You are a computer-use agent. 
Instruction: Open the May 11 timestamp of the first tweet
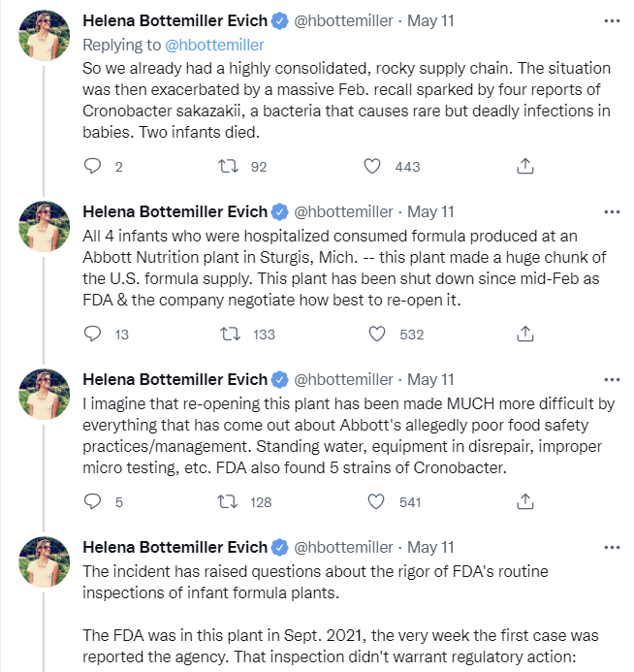pyautogui.click(x=430, y=20)
